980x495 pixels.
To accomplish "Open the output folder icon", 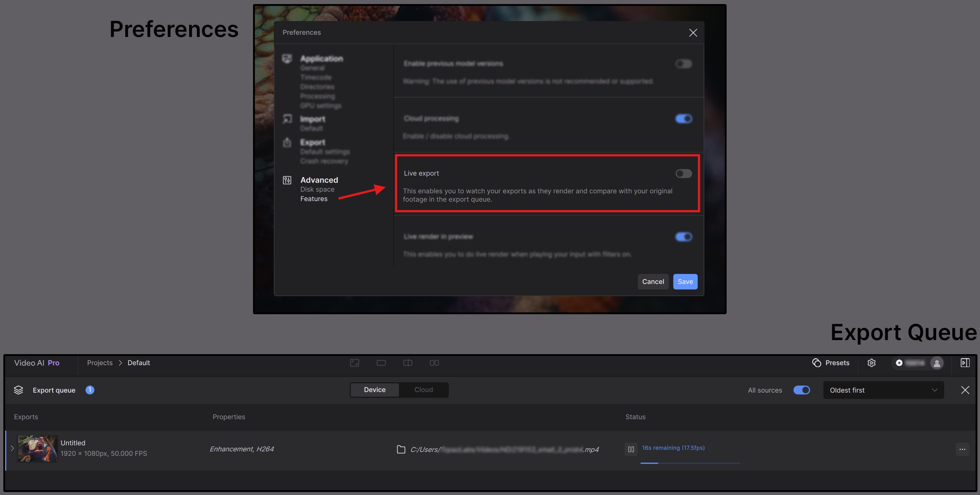I will 400,449.
